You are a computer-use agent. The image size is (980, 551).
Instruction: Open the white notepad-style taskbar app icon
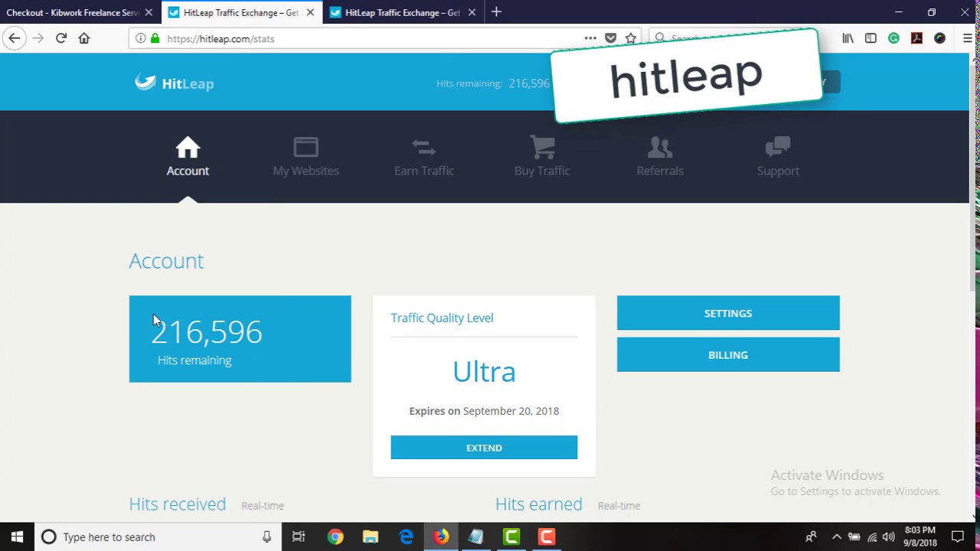(476, 537)
